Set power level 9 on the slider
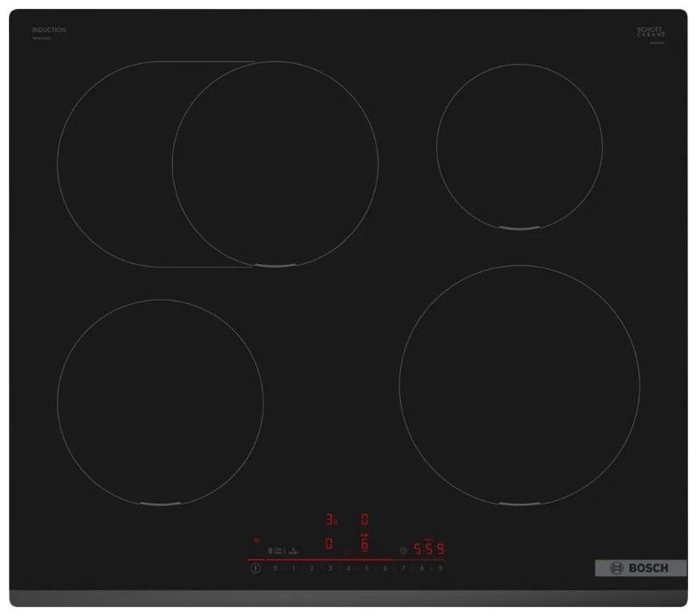The height and width of the screenshot is (616, 697). click(440, 568)
